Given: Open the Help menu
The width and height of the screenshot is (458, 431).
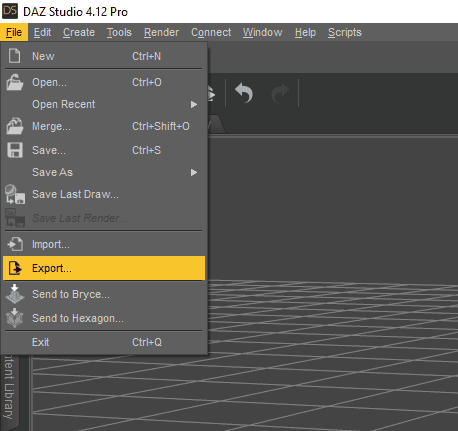Looking at the screenshot, I should click(x=305, y=32).
